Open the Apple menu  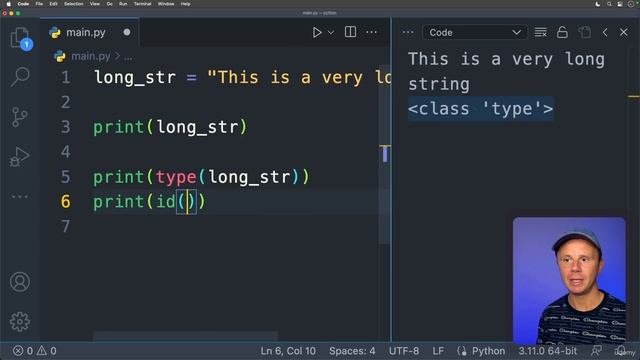[x=8, y=4]
